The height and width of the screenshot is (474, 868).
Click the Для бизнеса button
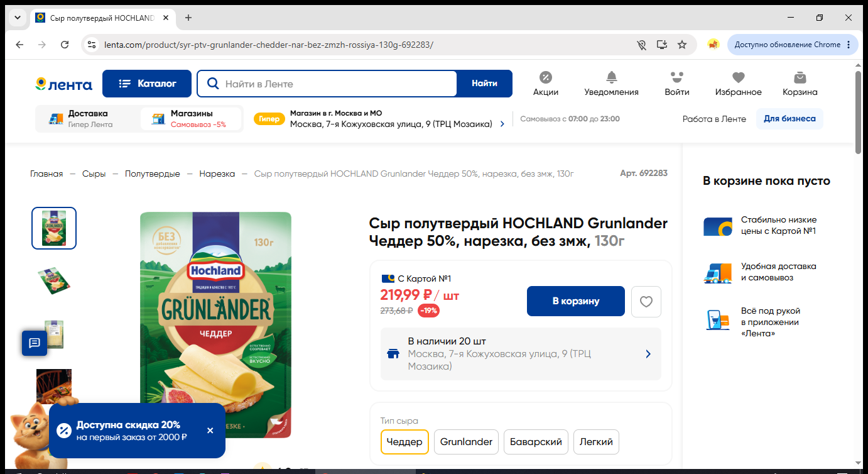point(789,119)
